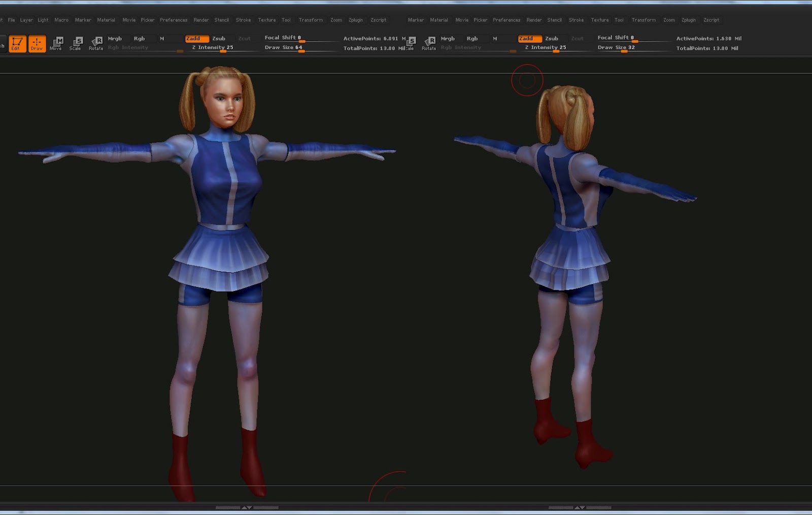Open Zoom menu in the front-view window
812x515 pixels.
[336, 20]
